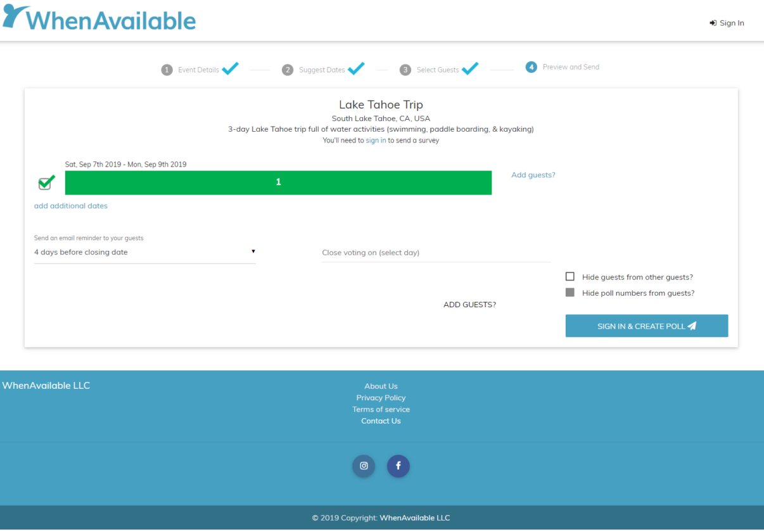Click the inline 'sign in' survey link

[x=376, y=141]
